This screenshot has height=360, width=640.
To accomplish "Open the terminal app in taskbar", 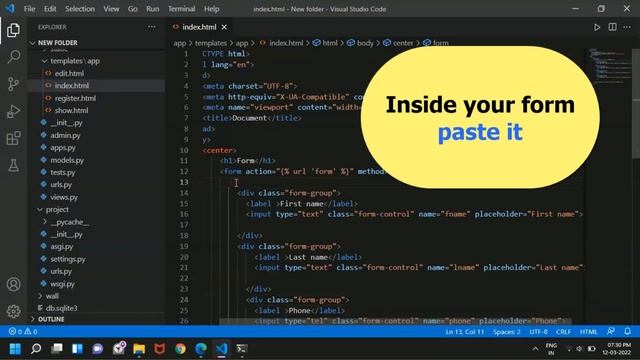I will 242,349.
